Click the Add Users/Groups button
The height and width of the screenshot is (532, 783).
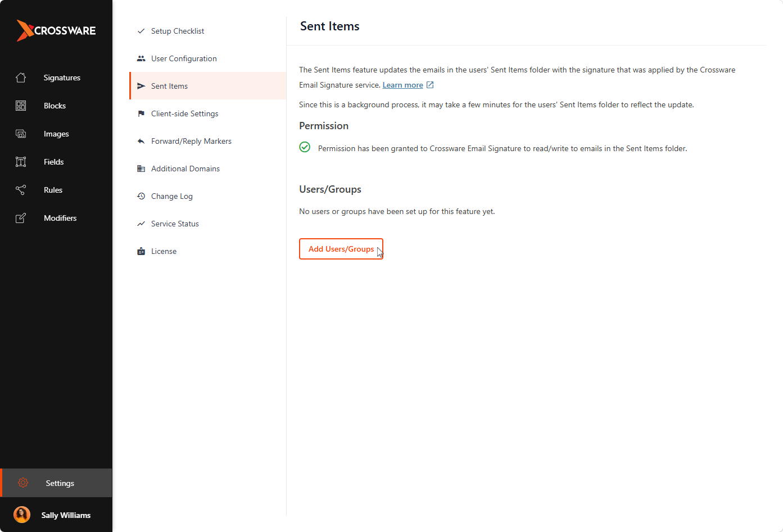click(341, 249)
